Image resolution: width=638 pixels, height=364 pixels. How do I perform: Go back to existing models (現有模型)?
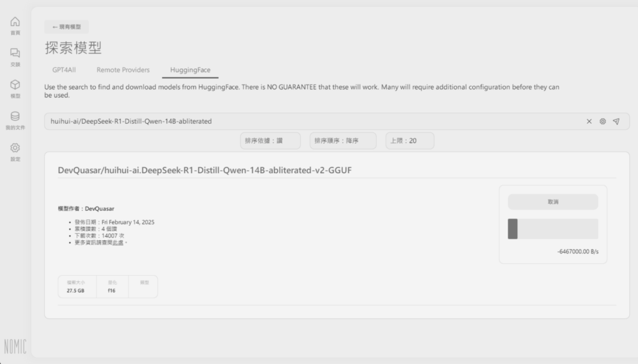tap(66, 27)
